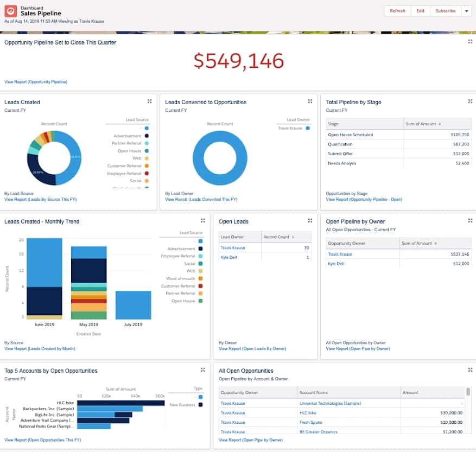Expand the Leads Created chart panel
Viewport: 476px width, 452px height.
tap(149, 101)
